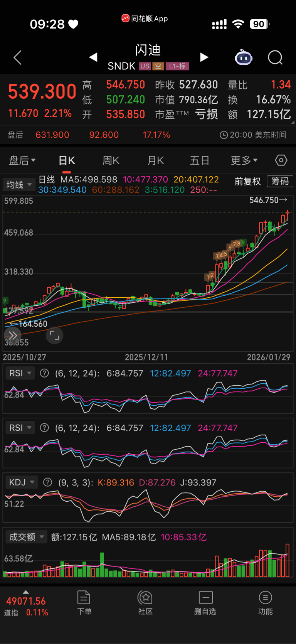Select 五日 tab
296x644 pixels.
tap(200, 160)
